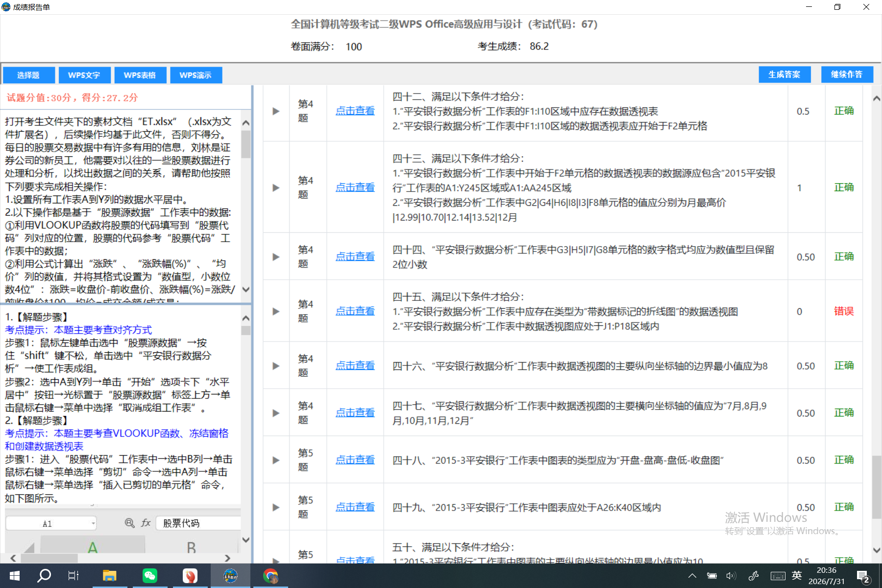Click the solution steps panel scroll-down arrow

point(246,540)
